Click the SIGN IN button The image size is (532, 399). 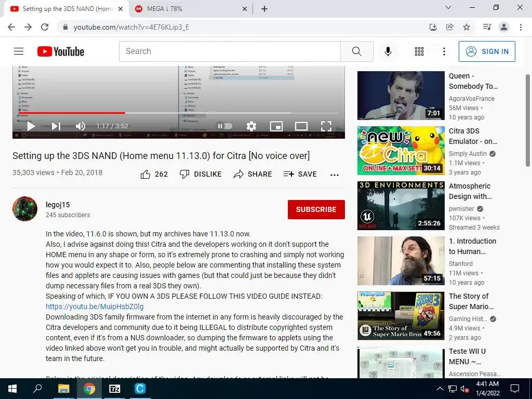pyautogui.click(x=486, y=51)
